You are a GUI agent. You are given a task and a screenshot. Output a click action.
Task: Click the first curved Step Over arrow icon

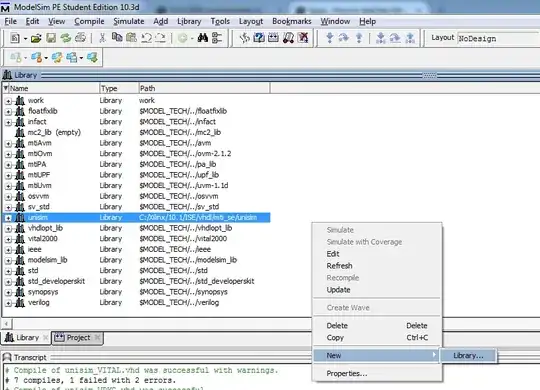click(344, 38)
